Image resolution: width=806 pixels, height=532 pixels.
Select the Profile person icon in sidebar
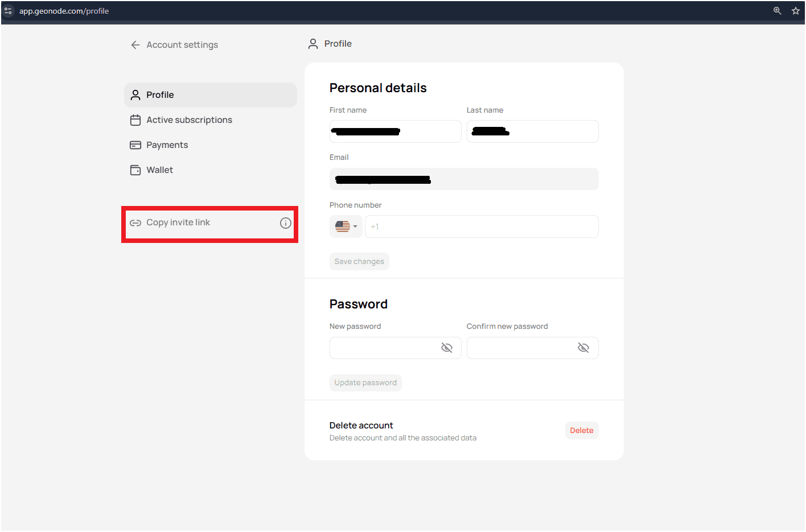pyautogui.click(x=135, y=94)
